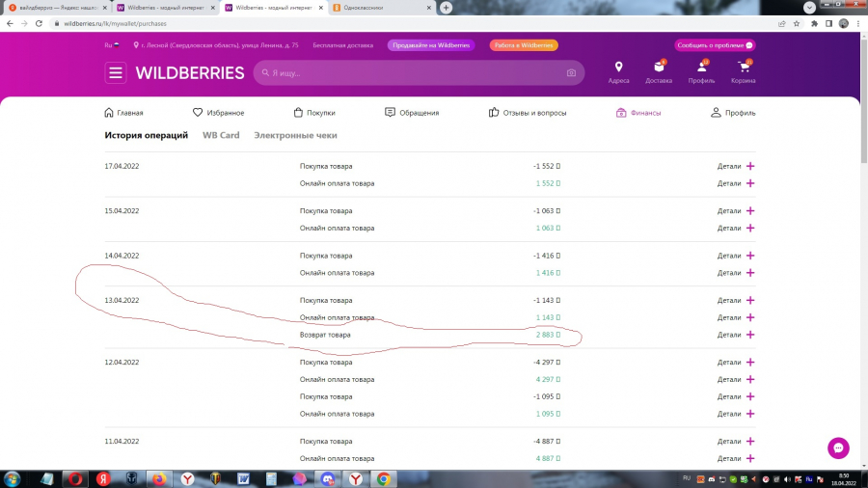The width and height of the screenshot is (868, 488).
Task: Click the Работа в Wildberries button
Action: point(524,45)
